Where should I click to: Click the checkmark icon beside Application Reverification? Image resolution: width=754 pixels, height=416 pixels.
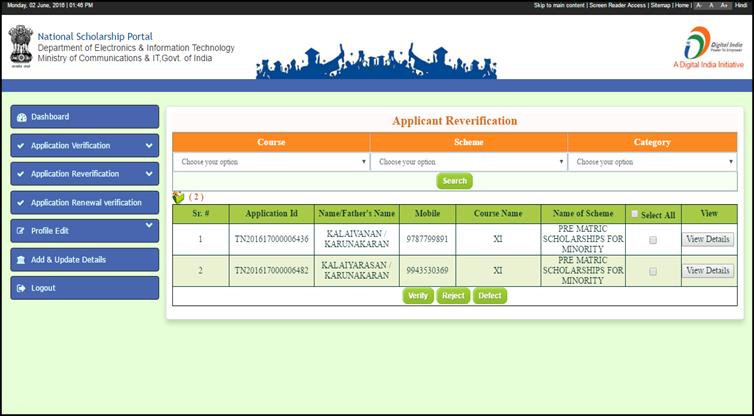tap(21, 174)
